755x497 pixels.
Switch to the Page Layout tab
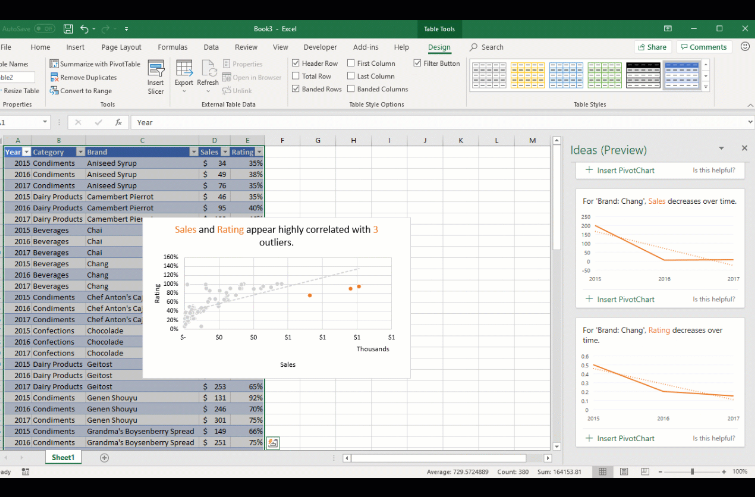(121, 47)
